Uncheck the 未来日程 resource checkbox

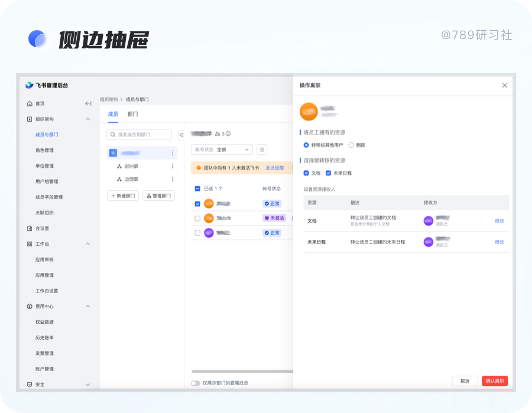click(328, 173)
